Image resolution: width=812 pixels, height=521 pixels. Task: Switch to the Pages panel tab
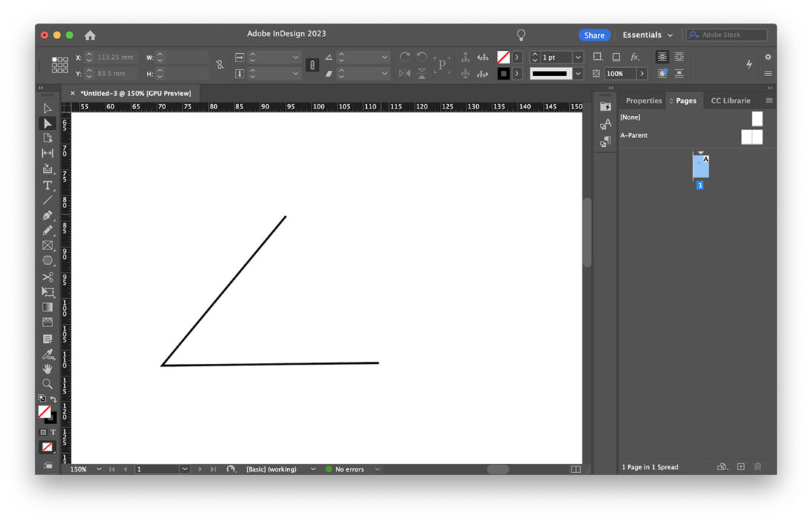[x=684, y=100]
